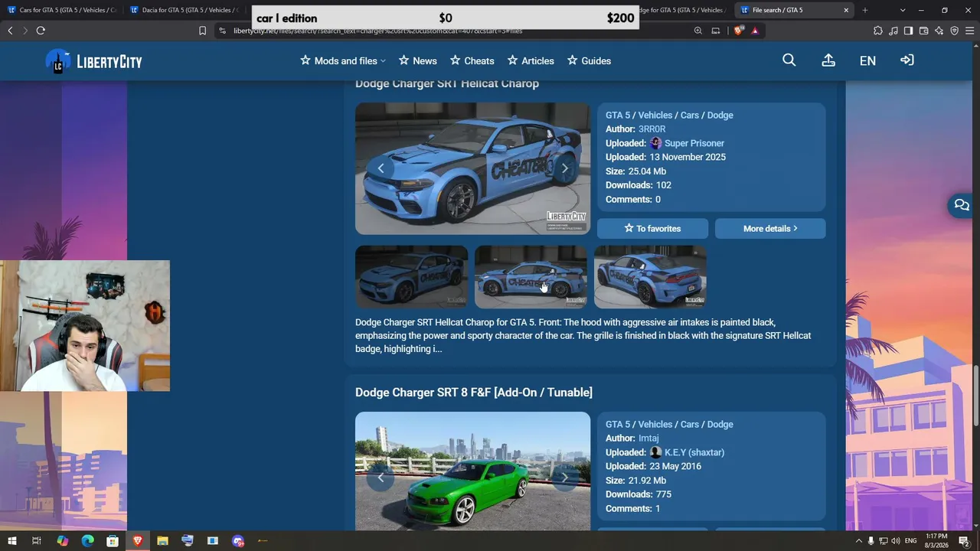Click the Brave Shields lion icon
The image size is (980, 551).
[738, 31]
